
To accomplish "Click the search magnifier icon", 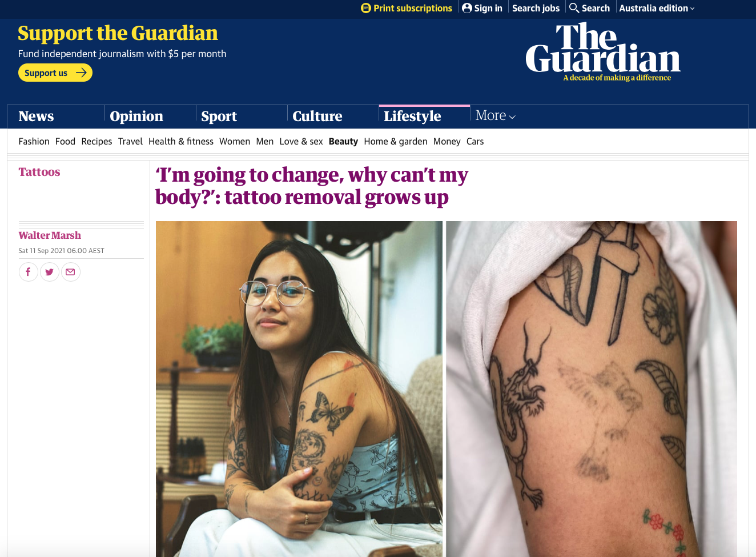I will [574, 8].
